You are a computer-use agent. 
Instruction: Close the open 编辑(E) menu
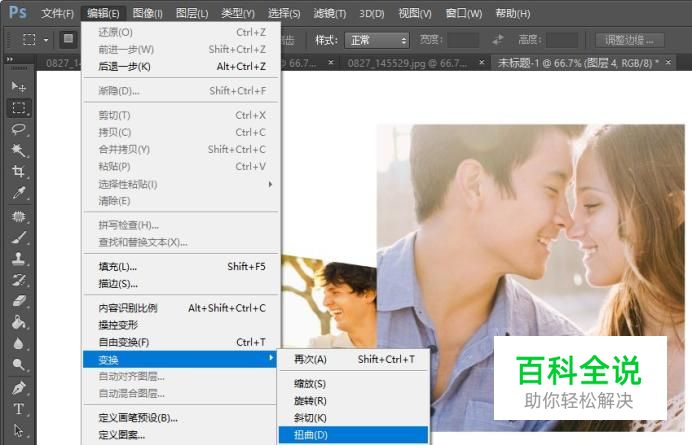click(x=103, y=14)
